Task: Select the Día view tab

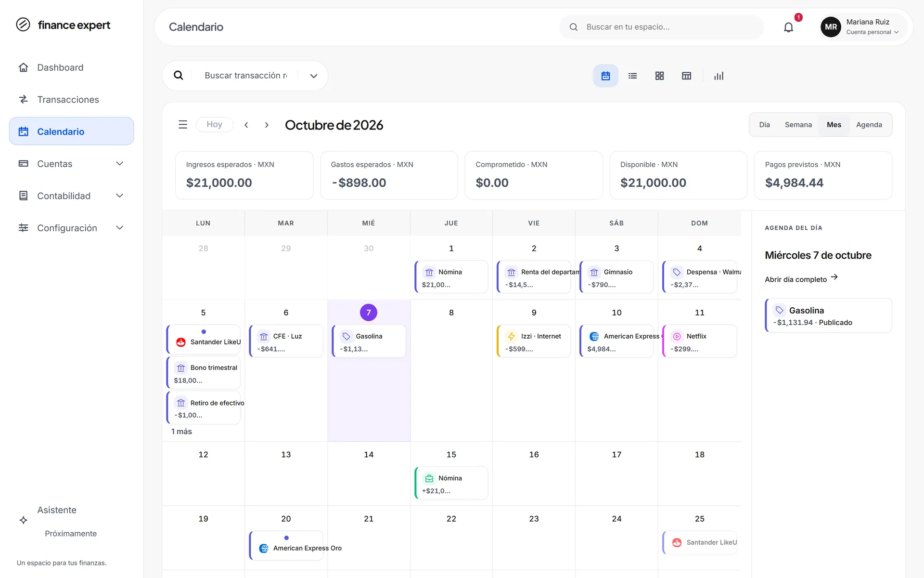Action: pyautogui.click(x=764, y=125)
